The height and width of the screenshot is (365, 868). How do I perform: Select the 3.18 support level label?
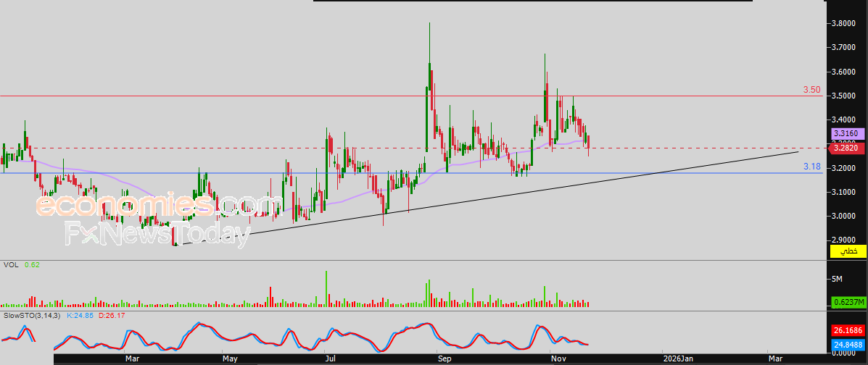point(811,167)
